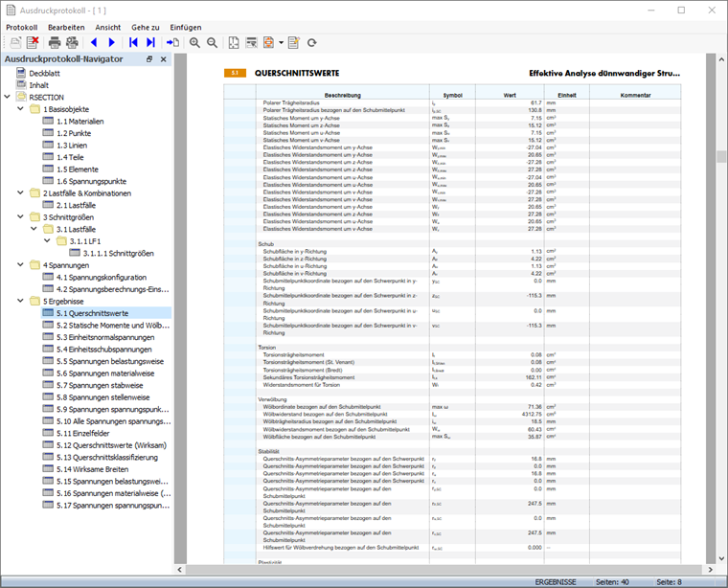This screenshot has height=588, width=728.
Task: Undock the navigator panel with float icon
Action: point(149,59)
